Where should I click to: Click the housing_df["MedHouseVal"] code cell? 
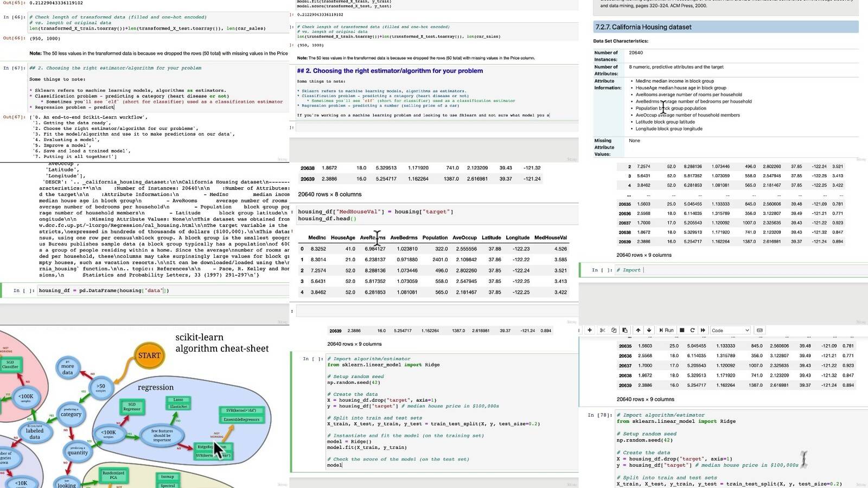437,215
